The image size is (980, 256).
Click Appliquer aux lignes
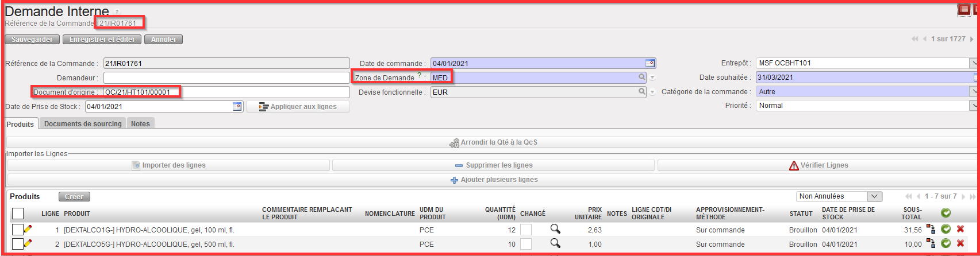coord(298,106)
